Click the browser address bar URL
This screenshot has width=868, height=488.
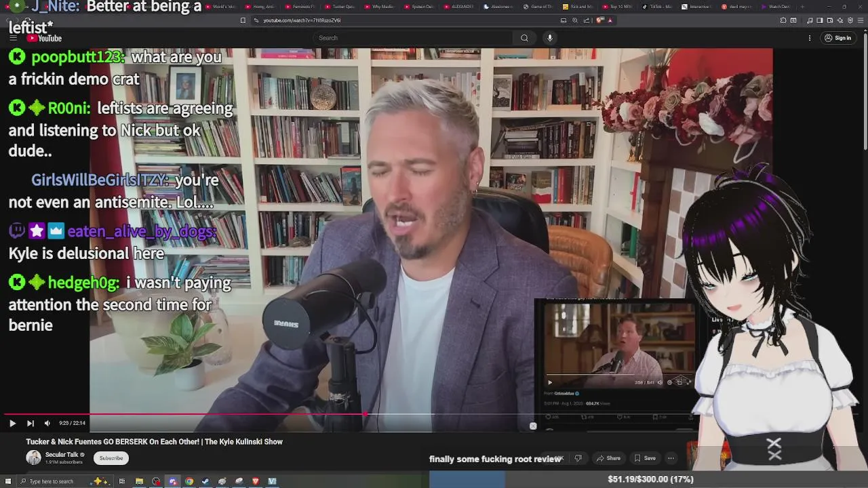[302, 20]
